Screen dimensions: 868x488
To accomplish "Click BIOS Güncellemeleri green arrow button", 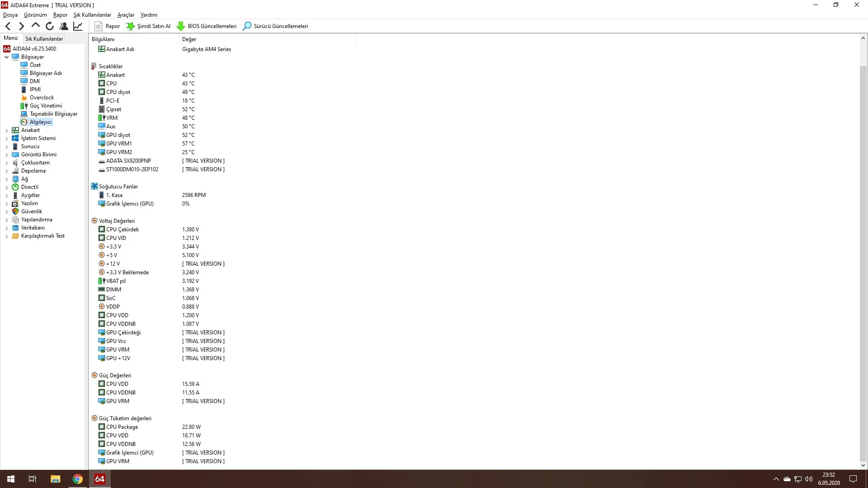I will click(207, 26).
